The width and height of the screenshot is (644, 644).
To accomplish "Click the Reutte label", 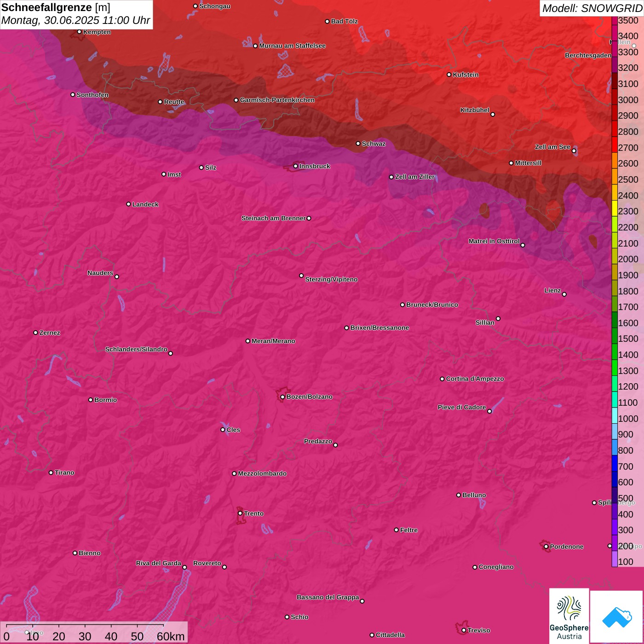I will pyautogui.click(x=174, y=102).
